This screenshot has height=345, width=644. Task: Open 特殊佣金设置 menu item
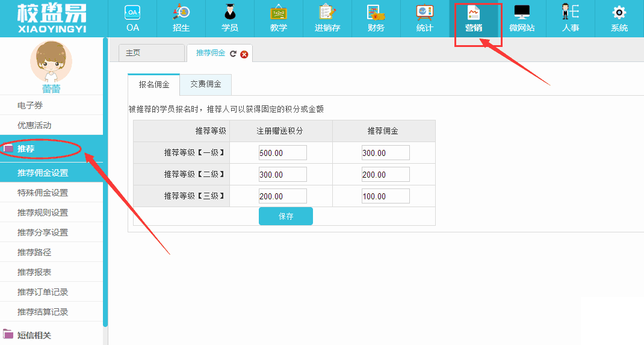(x=51, y=193)
